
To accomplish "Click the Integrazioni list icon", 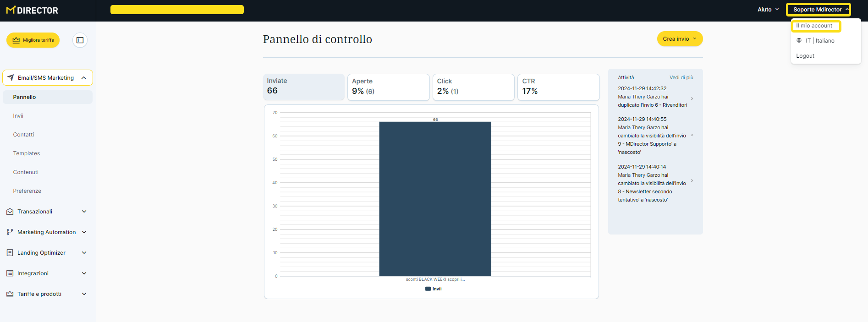I will pos(10,273).
